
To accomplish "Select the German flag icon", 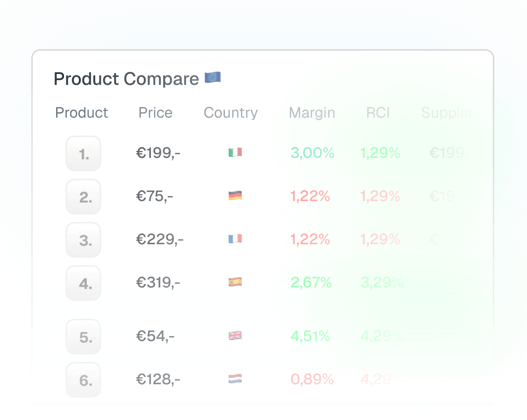I will (x=235, y=196).
